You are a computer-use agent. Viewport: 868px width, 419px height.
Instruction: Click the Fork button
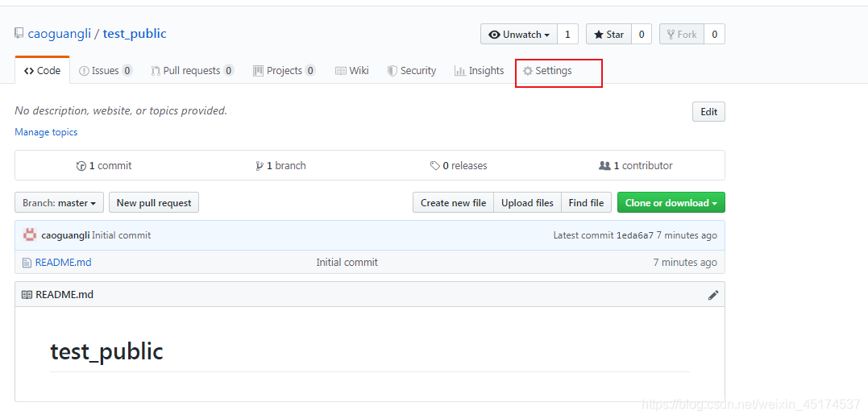tap(682, 35)
